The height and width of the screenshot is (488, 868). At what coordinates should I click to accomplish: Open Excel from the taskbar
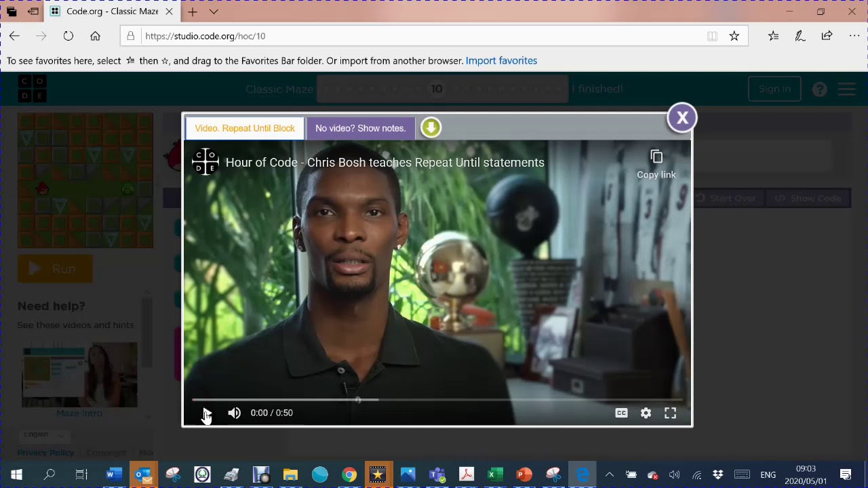coord(495,474)
